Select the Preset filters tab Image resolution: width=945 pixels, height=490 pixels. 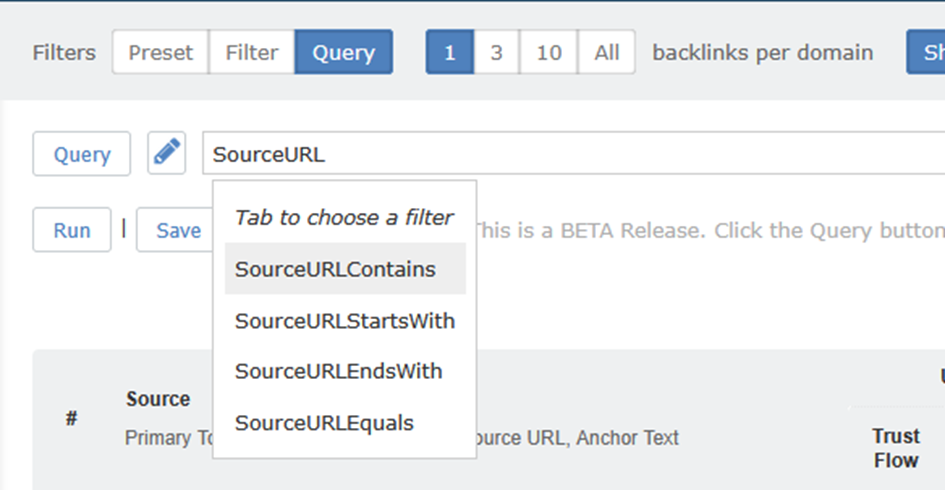point(160,52)
